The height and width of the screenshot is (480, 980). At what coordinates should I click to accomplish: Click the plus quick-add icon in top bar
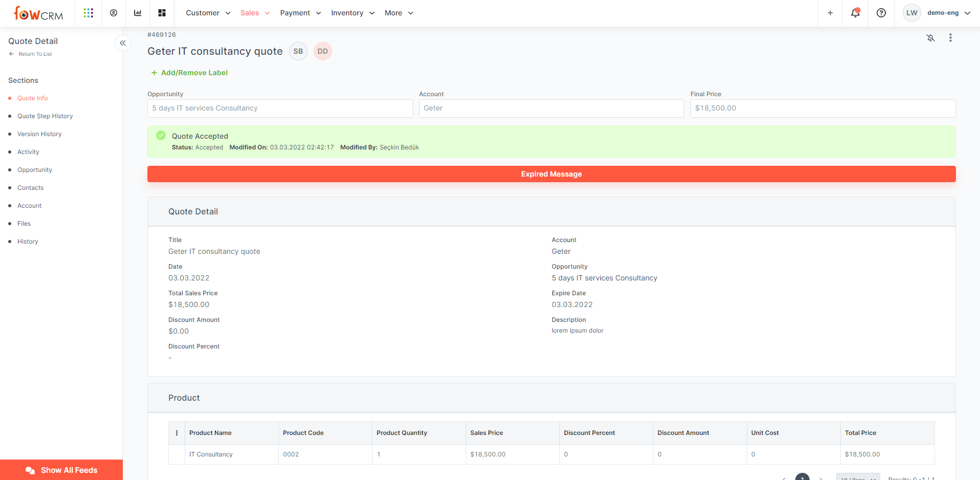(830, 13)
